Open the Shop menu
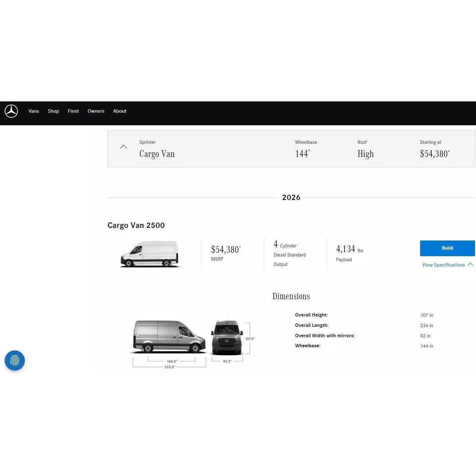The image size is (476, 476). tap(53, 111)
